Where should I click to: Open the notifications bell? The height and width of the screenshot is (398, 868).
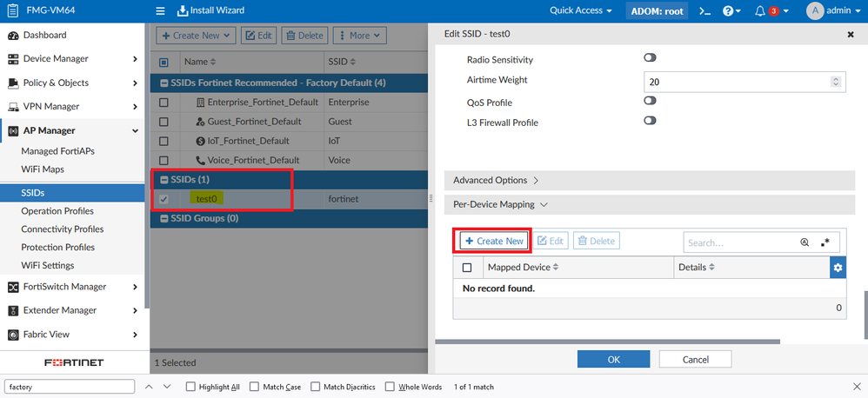pos(760,11)
